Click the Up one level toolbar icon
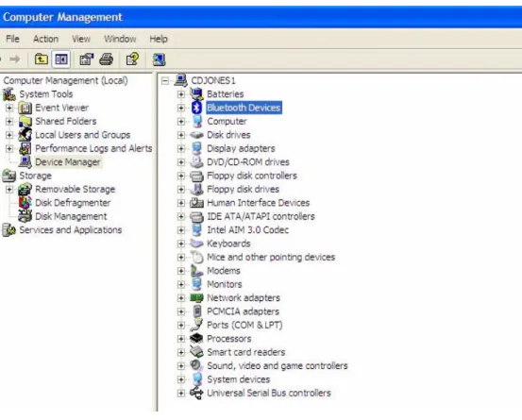 (x=41, y=59)
